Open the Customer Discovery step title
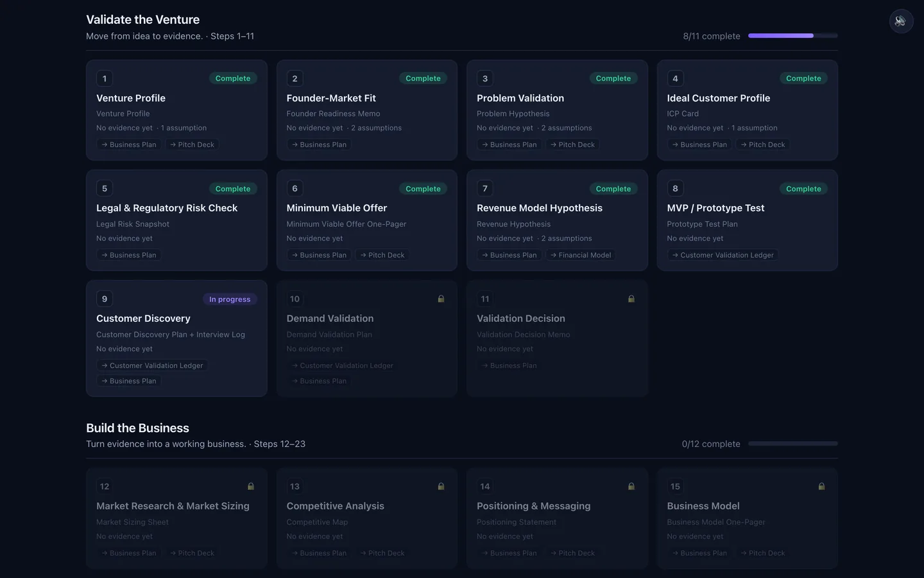 pyautogui.click(x=143, y=319)
